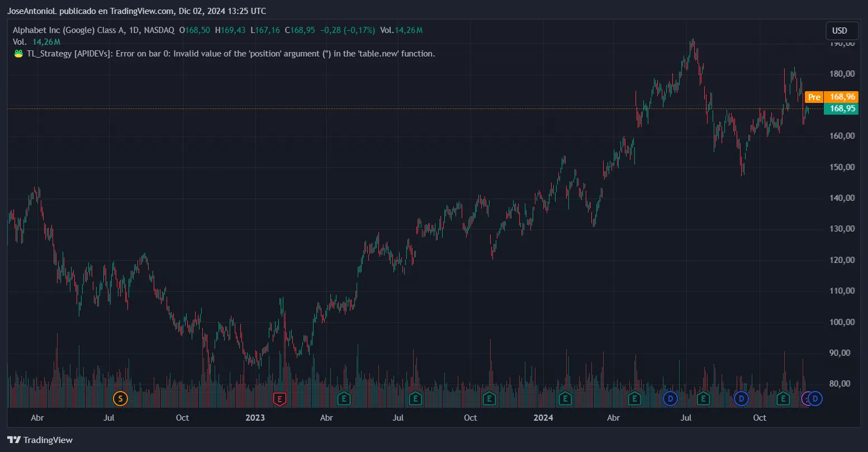Click the orange 168,96 pre-market price label
Image resolution: width=868 pixels, height=452 pixels.
tap(842, 97)
